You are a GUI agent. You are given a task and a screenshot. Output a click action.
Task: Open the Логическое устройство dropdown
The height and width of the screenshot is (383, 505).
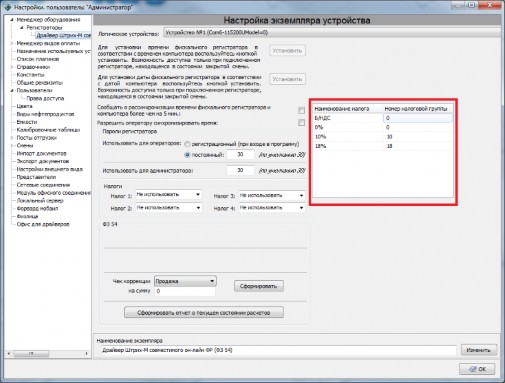[332, 33]
